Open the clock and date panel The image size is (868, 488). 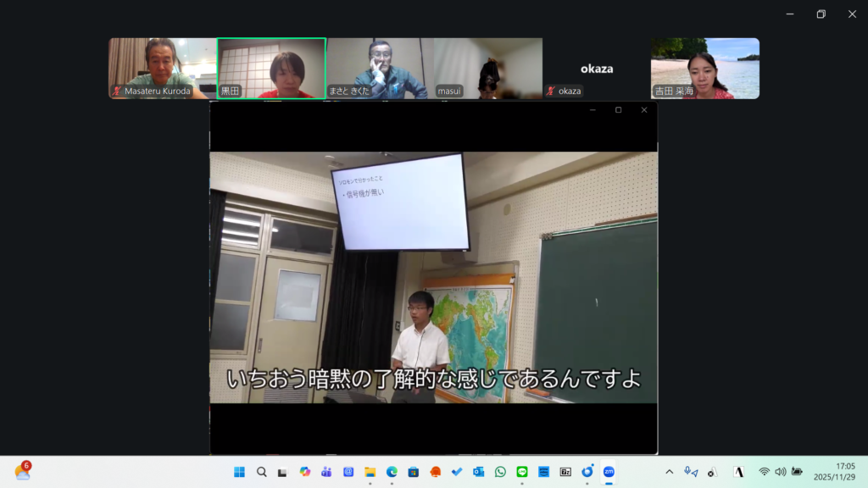[834, 472]
